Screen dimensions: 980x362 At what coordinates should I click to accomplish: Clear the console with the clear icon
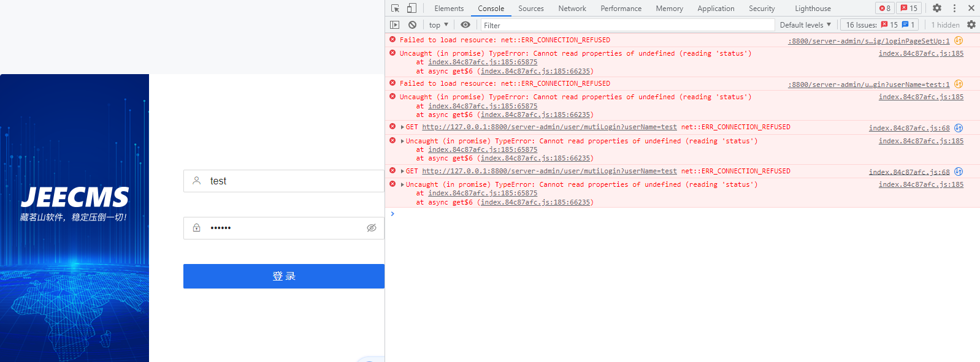tap(412, 25)
